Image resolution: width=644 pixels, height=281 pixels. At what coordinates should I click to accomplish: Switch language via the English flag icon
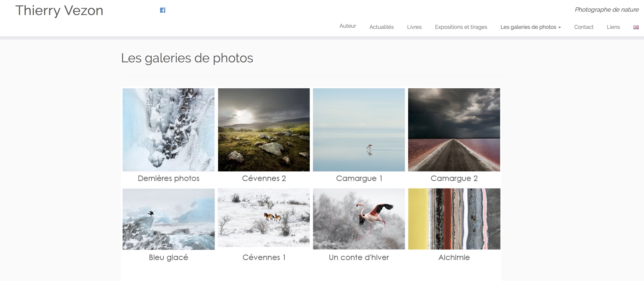pyautogui.click(x=636, y=27)
